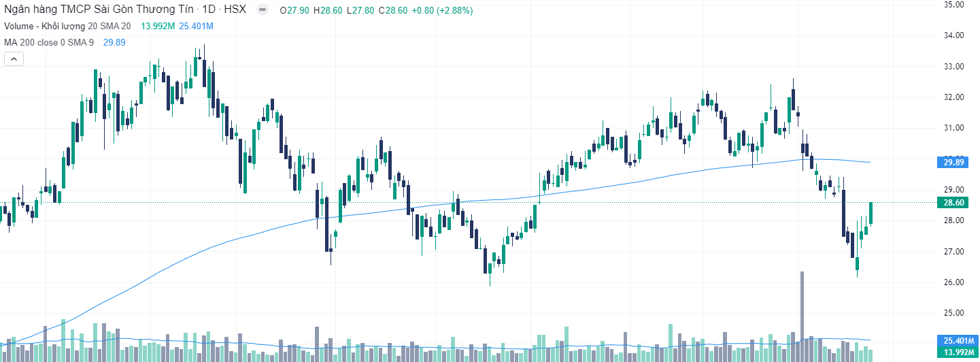Click the 25.401M SMA value in volume legend

197,27
